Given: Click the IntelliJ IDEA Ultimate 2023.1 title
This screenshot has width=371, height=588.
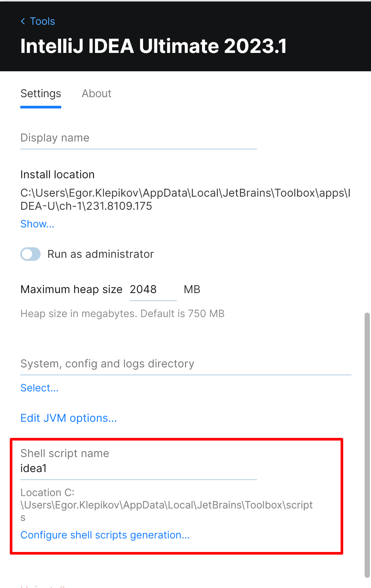Looking at the screenshot, I should [x=154, y=46].
